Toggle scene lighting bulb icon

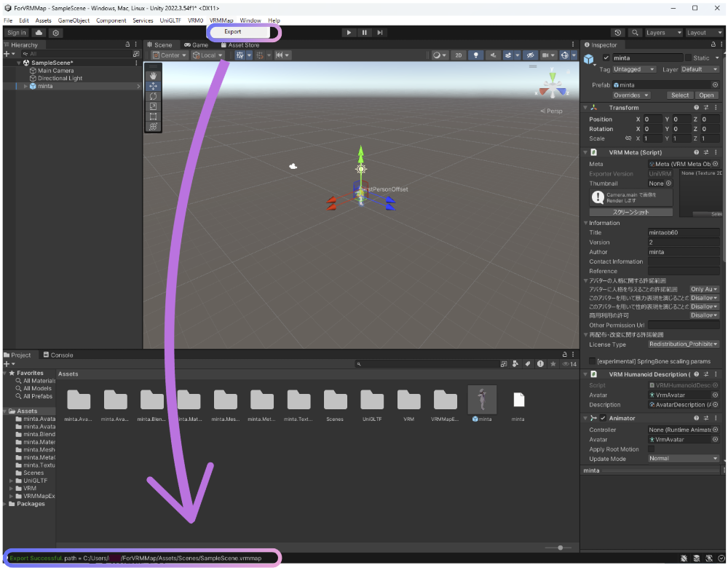475,55
